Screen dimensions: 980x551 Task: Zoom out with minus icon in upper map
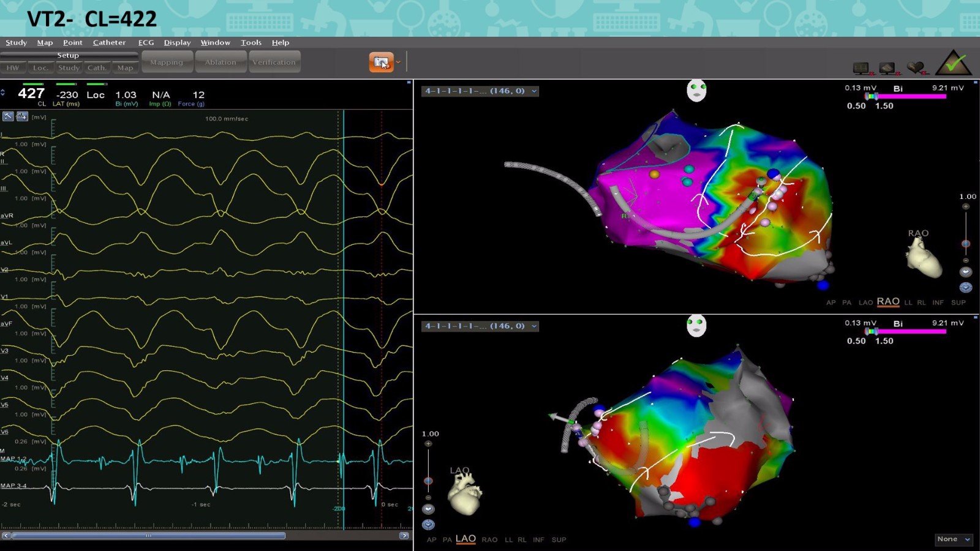(966, 260)
